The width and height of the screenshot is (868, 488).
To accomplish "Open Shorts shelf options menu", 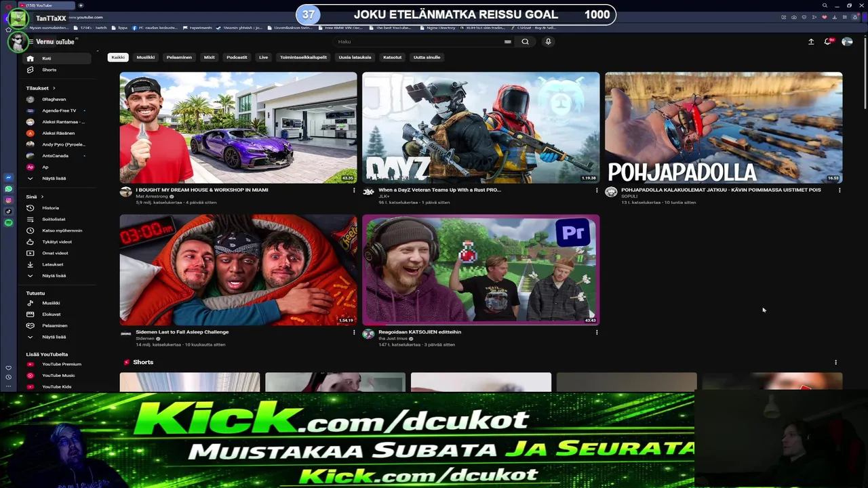I will click(835, 363).
